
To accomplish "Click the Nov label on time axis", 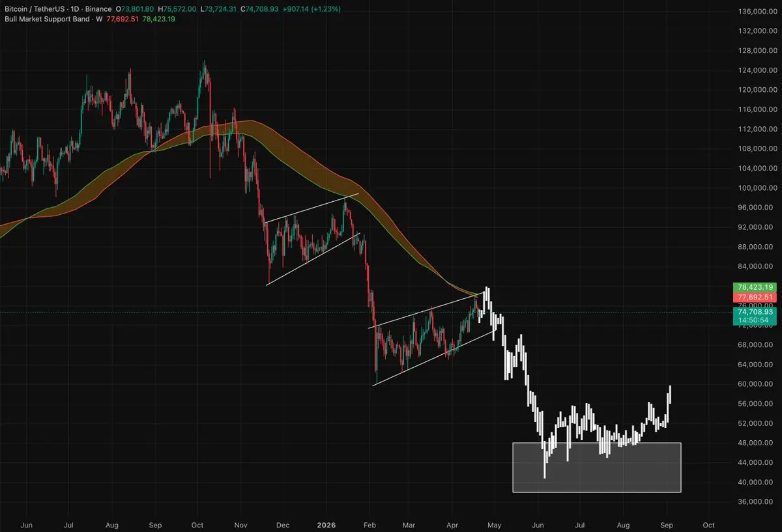I will pos(240,525).
